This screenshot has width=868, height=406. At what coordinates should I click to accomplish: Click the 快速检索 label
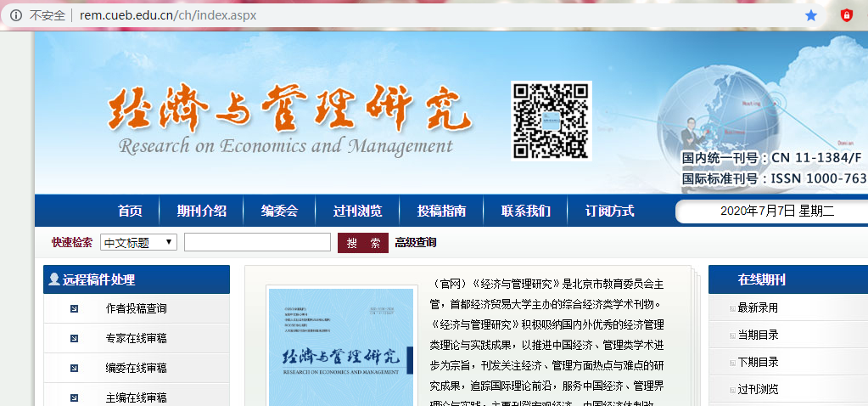click(72, 242)
